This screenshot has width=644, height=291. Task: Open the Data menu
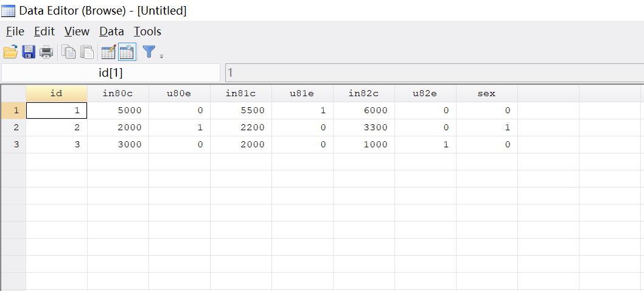(x=111, y=31)
